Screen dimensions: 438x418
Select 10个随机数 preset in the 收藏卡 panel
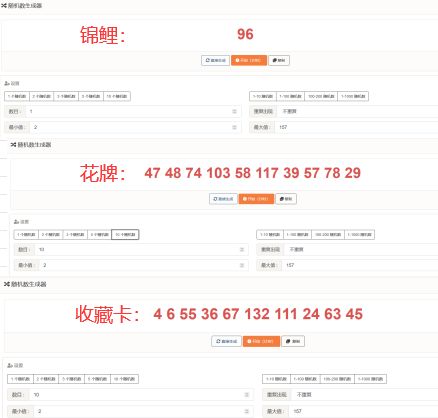[125, 379]
